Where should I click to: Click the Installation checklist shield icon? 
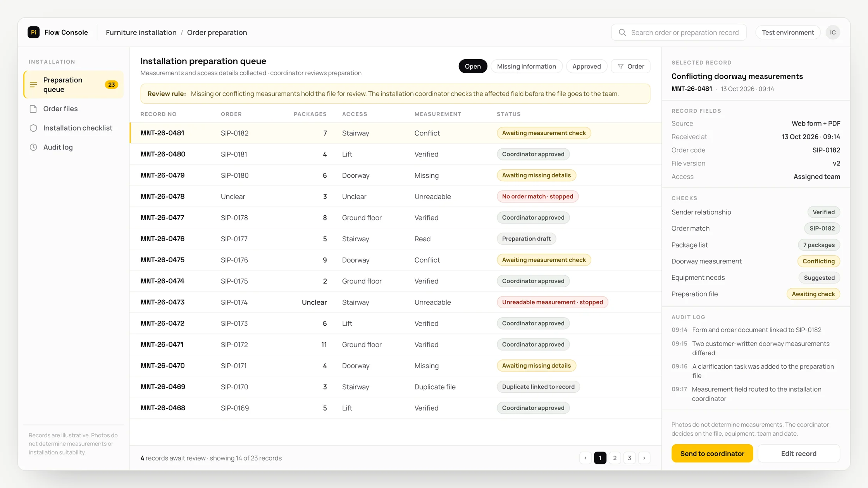click(x=33, y=128)
